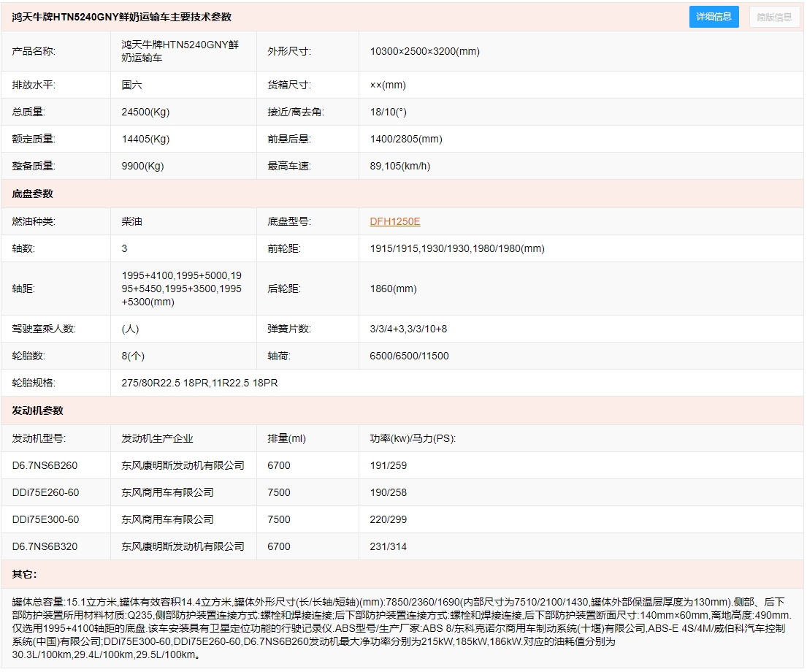Click the 驾驶室乘人数 value (人)
This screenshot has width=807, height=672.
pos(130,329)
